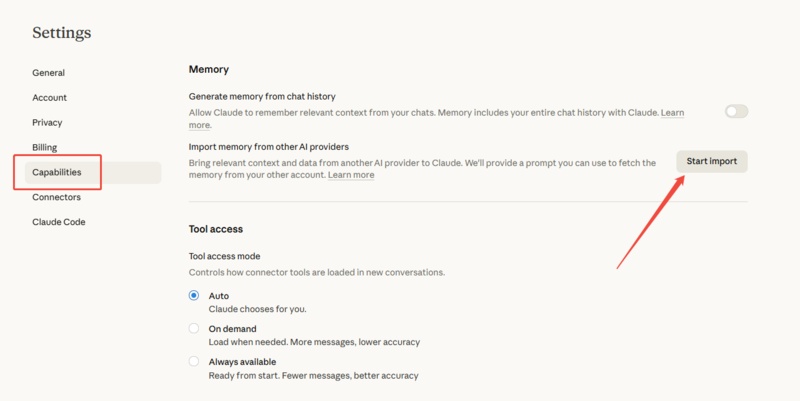Navigate to Claude Code settings
The width and height of the screenshot is (800, 401).
58,222
